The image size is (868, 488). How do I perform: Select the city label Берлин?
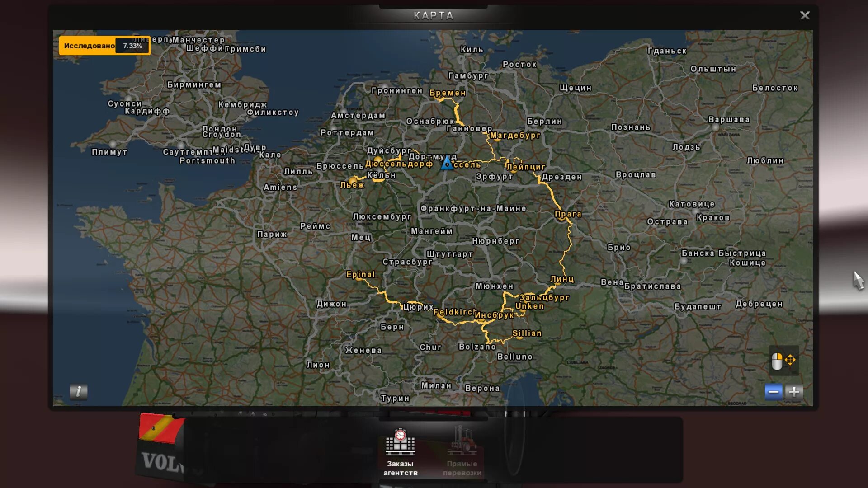(544, 122)
